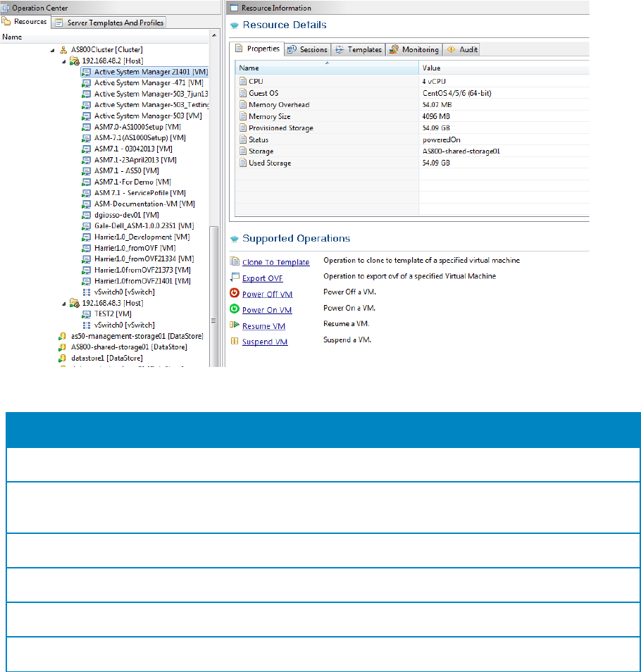
Task: Collapse the 192.168.48.3 host node
Action: pos(64,303)
